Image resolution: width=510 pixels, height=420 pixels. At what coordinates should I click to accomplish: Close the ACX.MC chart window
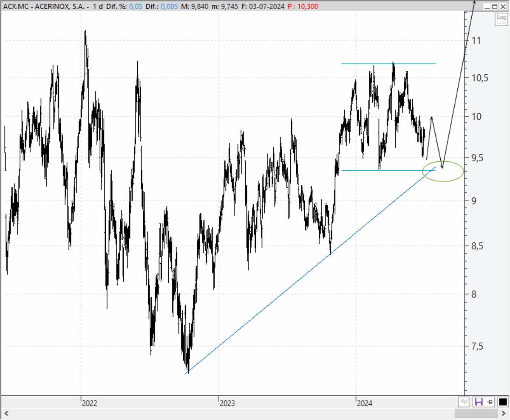[x=503, y=7]
